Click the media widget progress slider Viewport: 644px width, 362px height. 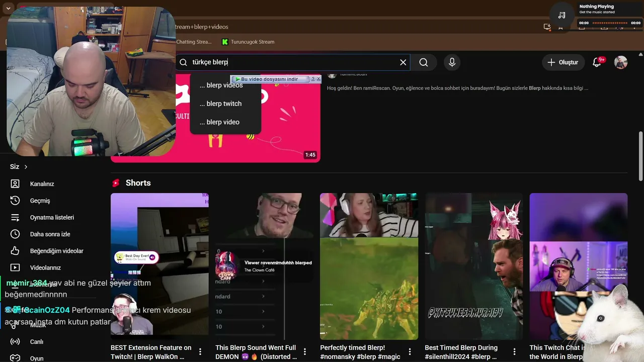(x=610, y=23)
